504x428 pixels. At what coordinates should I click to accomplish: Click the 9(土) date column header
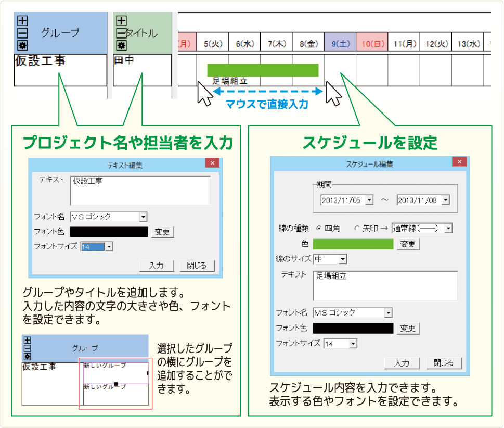click(340, 42)
